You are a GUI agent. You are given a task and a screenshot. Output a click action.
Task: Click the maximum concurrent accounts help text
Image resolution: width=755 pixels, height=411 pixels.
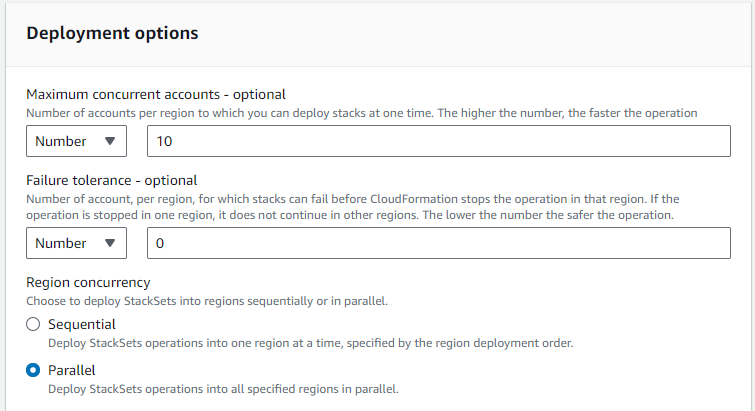(x=361, y=113)
